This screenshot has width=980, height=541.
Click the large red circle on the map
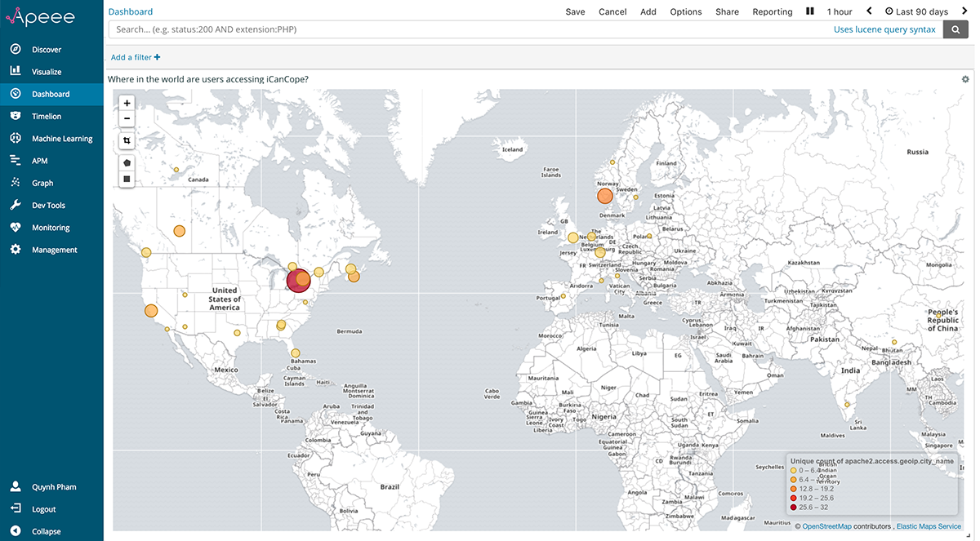coord(296,282)
